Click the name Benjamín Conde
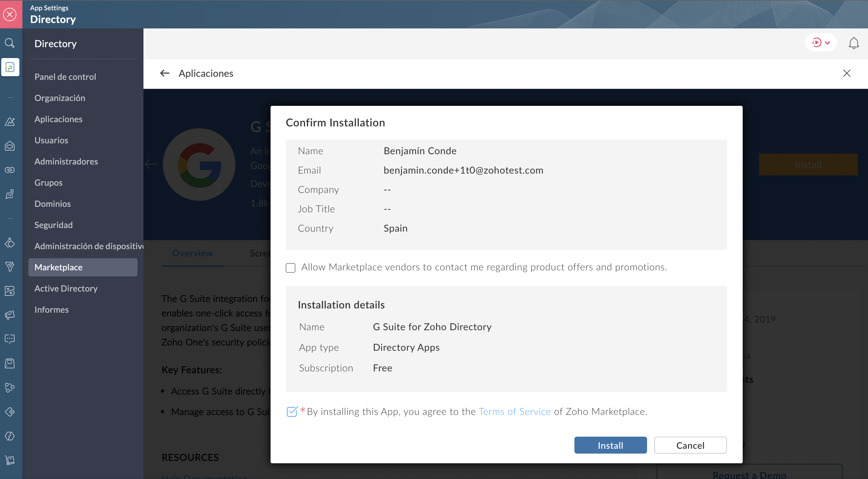 [x=420, y=151]
